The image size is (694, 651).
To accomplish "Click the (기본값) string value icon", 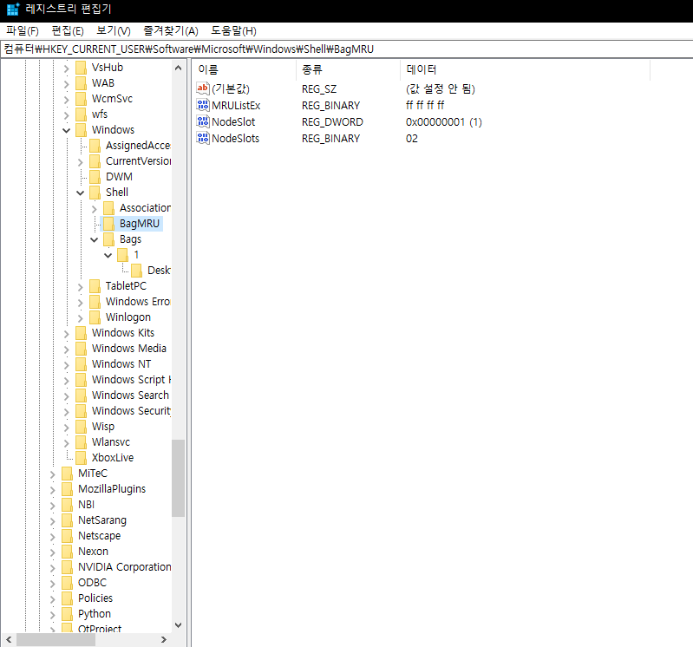I will (203, 89).
